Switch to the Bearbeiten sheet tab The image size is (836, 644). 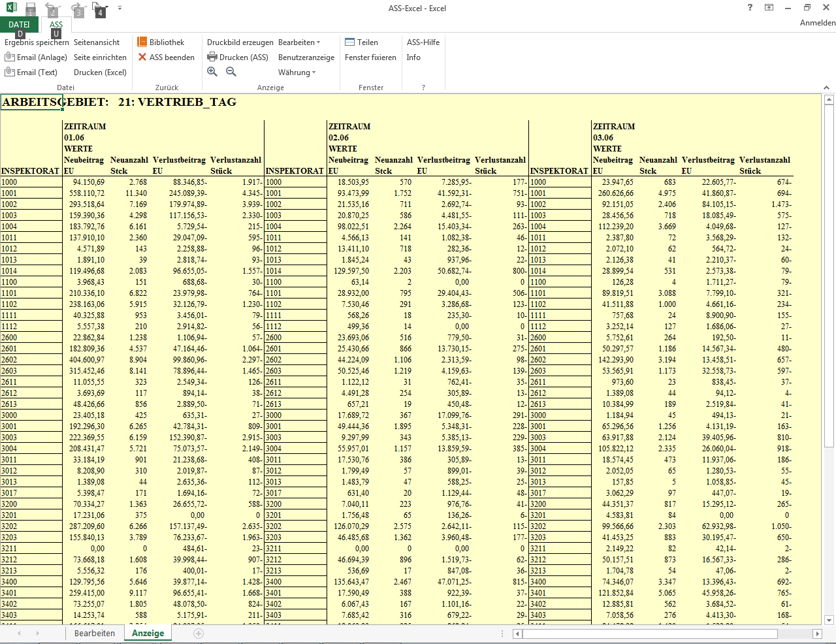pyautogui.click(x=95, y=634)
